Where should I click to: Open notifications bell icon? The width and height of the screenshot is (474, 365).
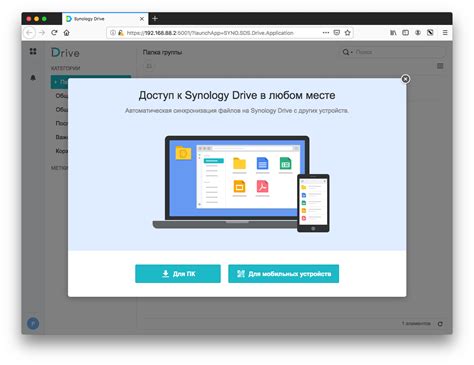[33, 78]
